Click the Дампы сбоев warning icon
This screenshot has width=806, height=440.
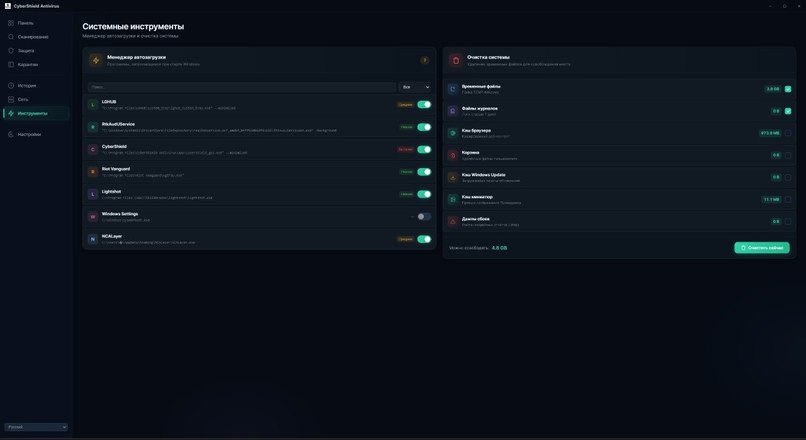pyautogui.click(x=452, y=222)
